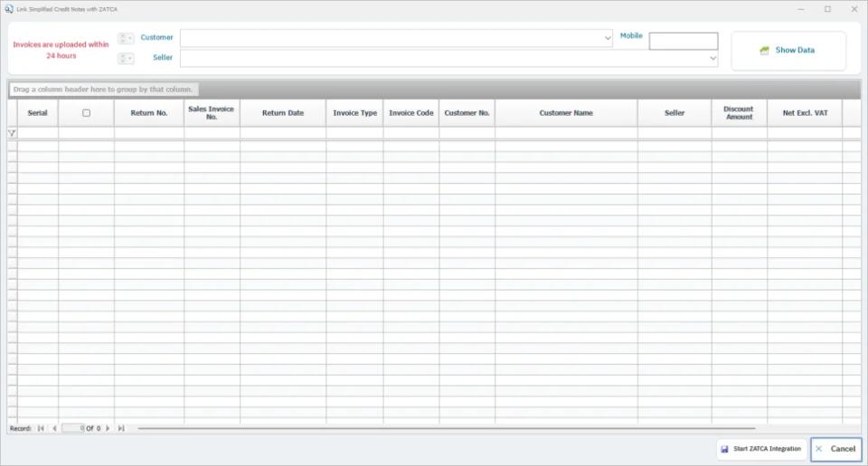868x466 pixels.
Task: Sort by Return No. column header
Action: click(x=149, y=113)
